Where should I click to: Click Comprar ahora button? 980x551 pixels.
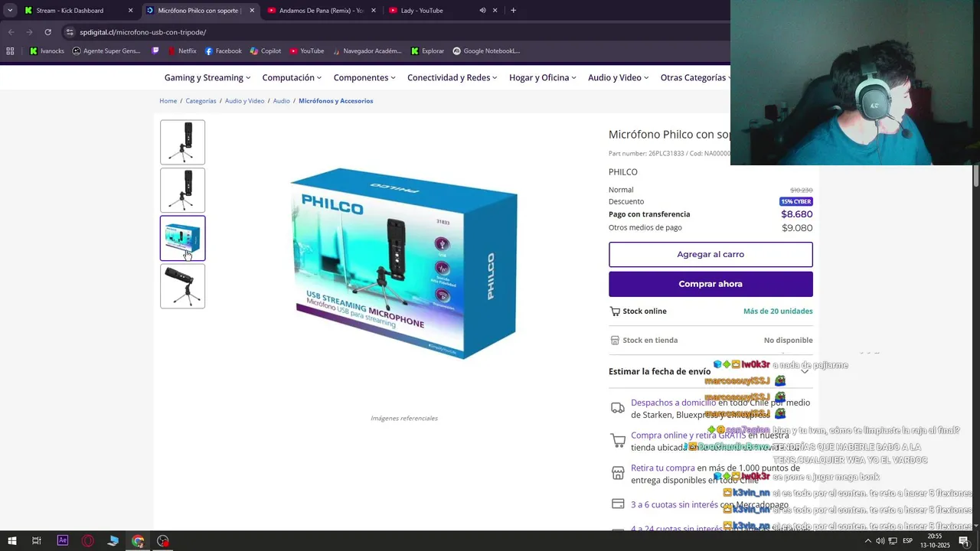coord(710,284)
